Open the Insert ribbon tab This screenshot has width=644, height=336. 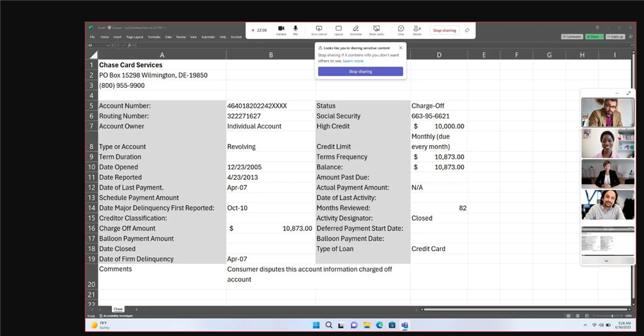click(118, 37)
